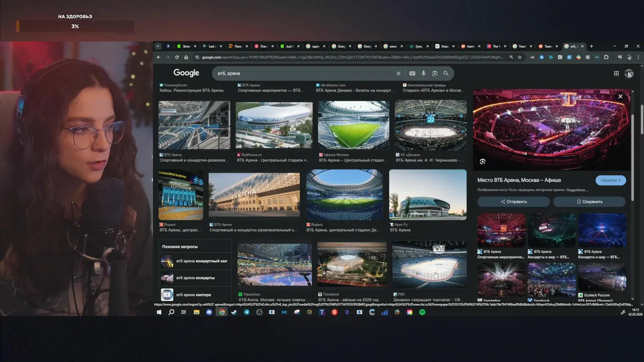Navigate back in Chrome
The width and height of the screenshot is (644, 362).
click(158, 57)
